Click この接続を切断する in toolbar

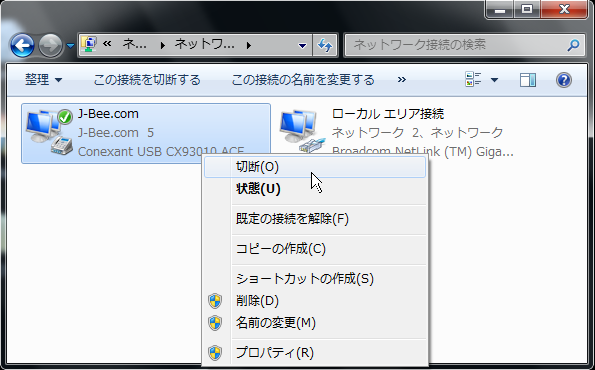click(147, 80)
